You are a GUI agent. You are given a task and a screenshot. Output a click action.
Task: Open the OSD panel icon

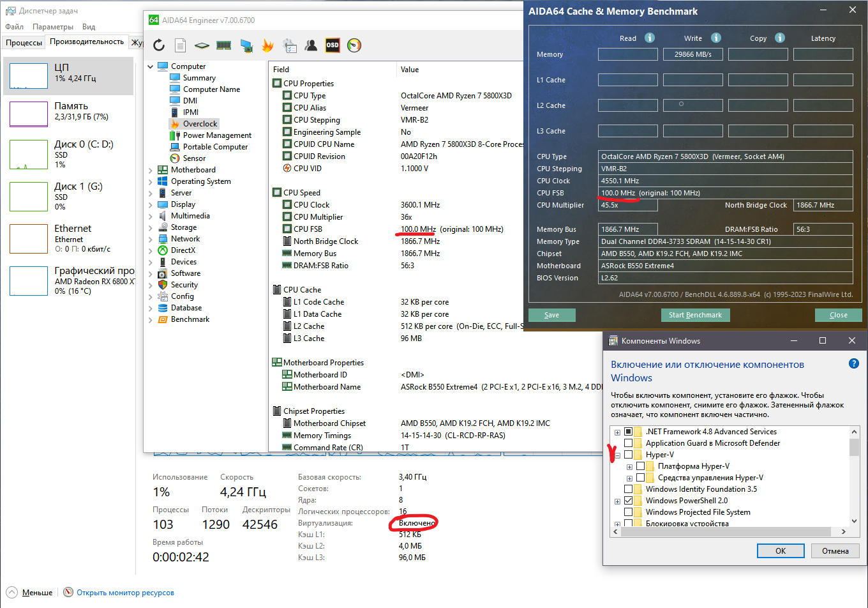pyautogui.click(x=333, y=45)
